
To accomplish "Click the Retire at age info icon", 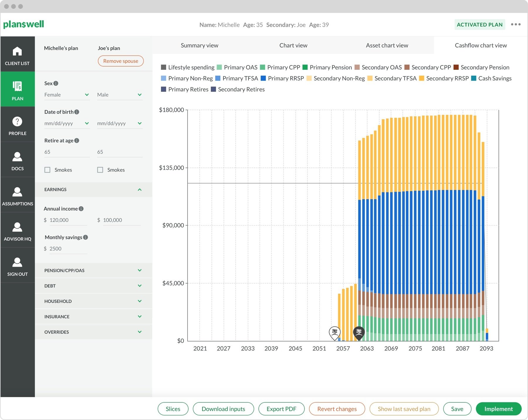I will point(77,140).
